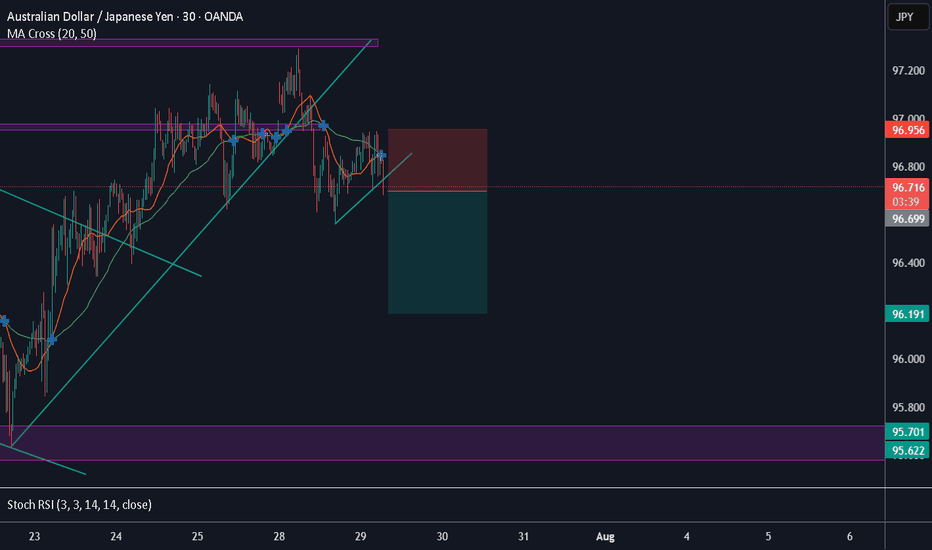Select the symbol title Australian Dollar / Japanese Yen

91,17
